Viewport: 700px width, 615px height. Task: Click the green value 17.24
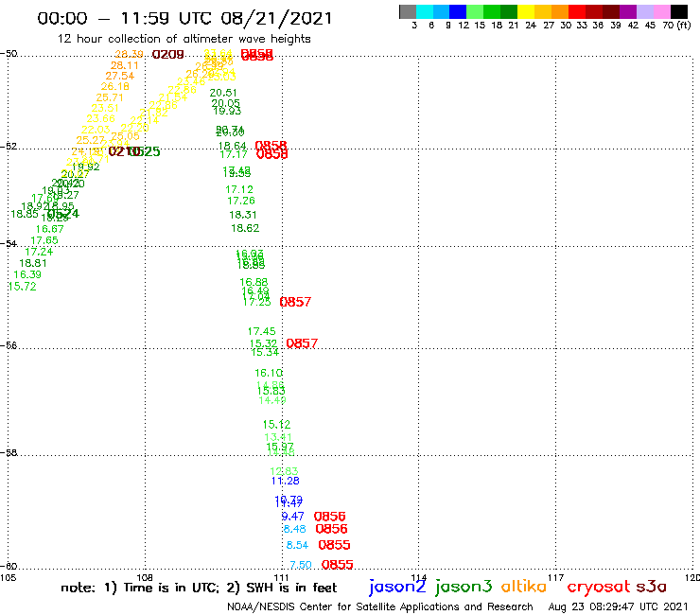tap(39, 252)
